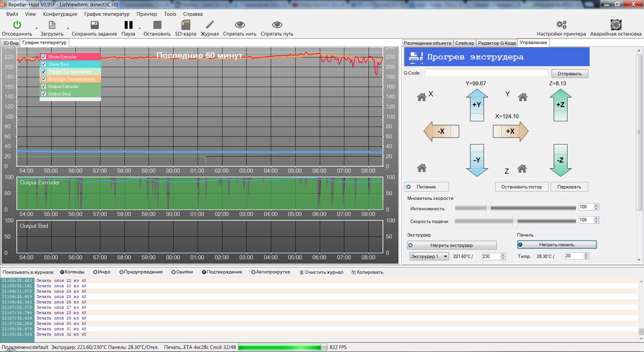This screenshot has width=644, height=352.
Task: Click the Скорость подачи slider handle
Action: click(515, 220)
